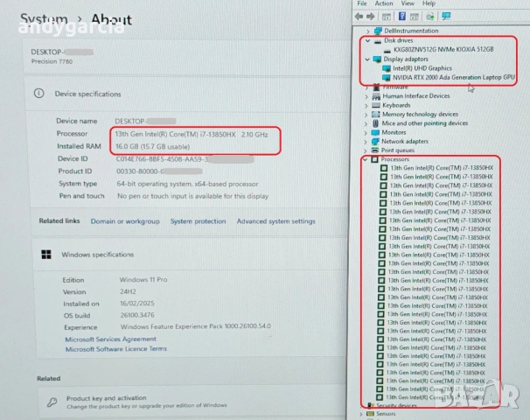Click the info icon beside Device specifications
The height and width of the screenshot is (420, 530).
pos(39,94)
